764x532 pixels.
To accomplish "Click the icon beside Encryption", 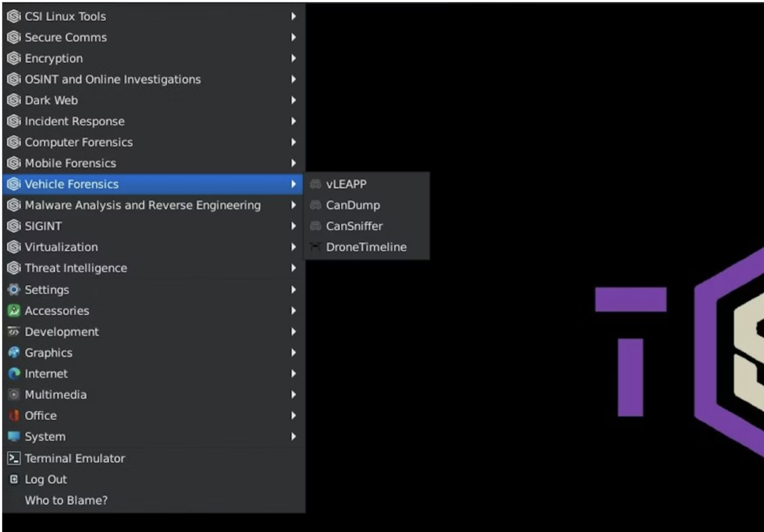I will (13, 58).
